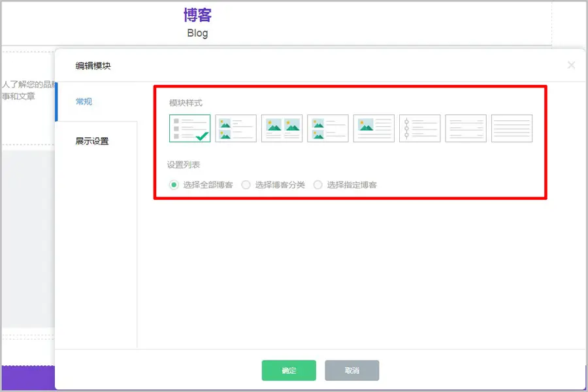Click the green 确定 button
588x392 pixels.
[x=289, y=370]
